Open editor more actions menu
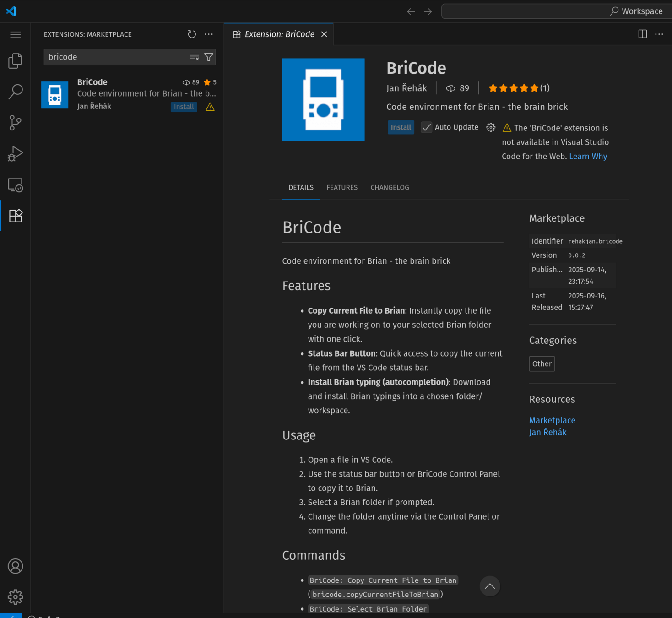Screen dimensions: 672x618 pos(659,34)
